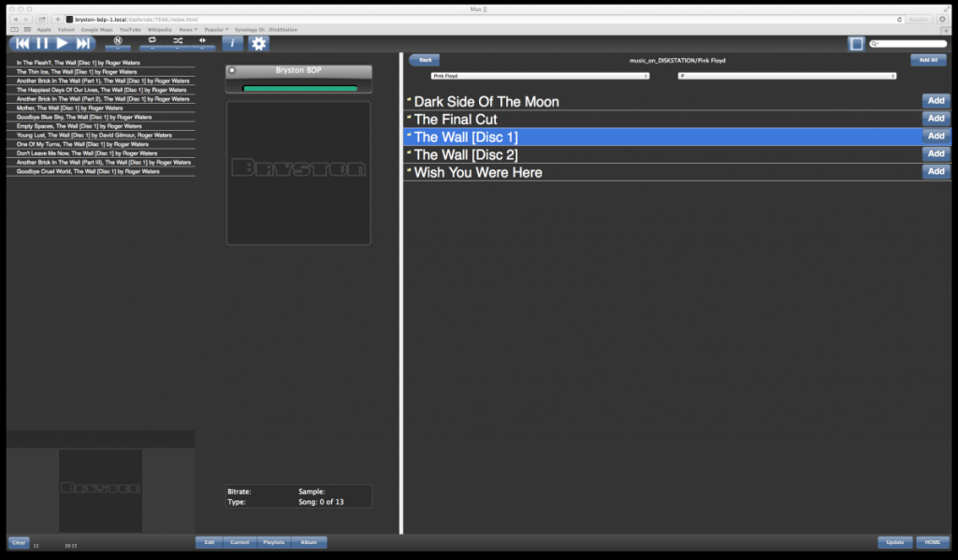958x560 pixels.
Task: Skip to previous track
Action: pos(22,43)
